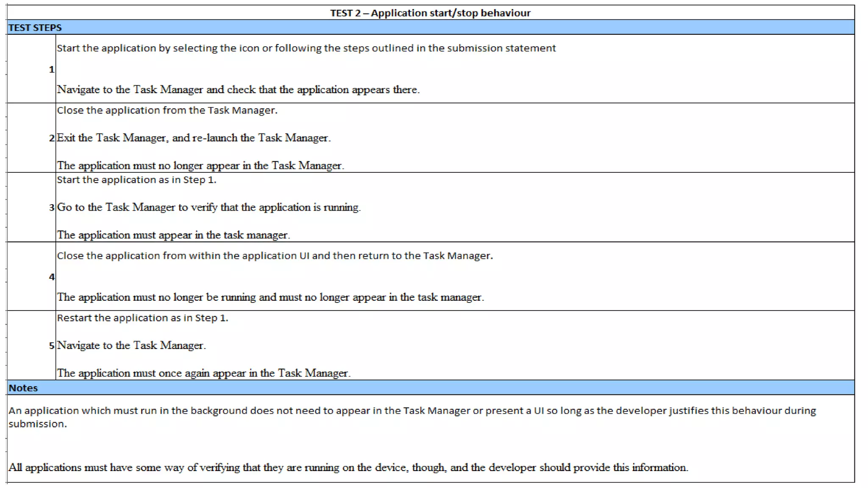Click the step number 1 cell
Image resolution: width=868 pixels, height=488 pixels.
click(51, 69)
